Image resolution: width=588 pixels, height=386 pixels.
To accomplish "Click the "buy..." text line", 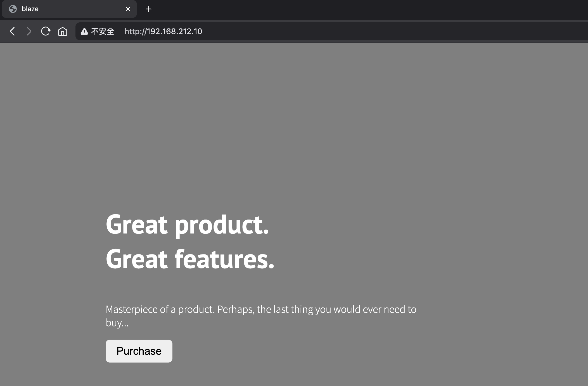I will pos(117,323).
